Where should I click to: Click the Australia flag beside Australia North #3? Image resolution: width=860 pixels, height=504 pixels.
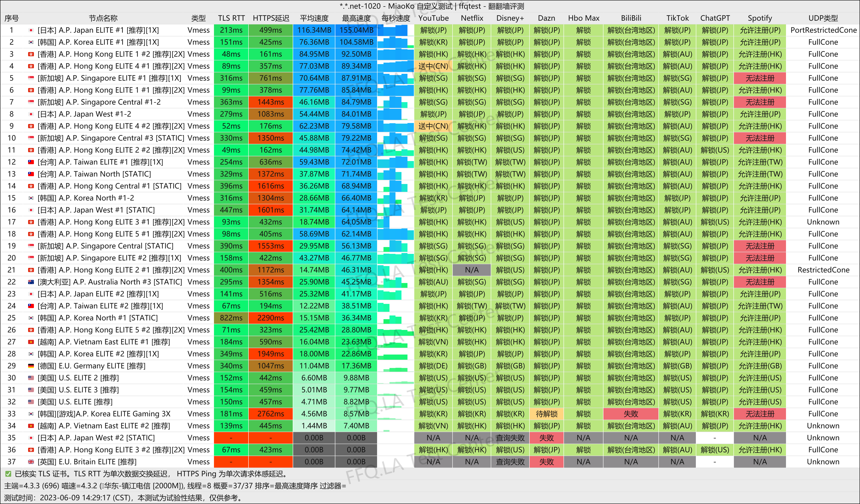pos(31,282)
